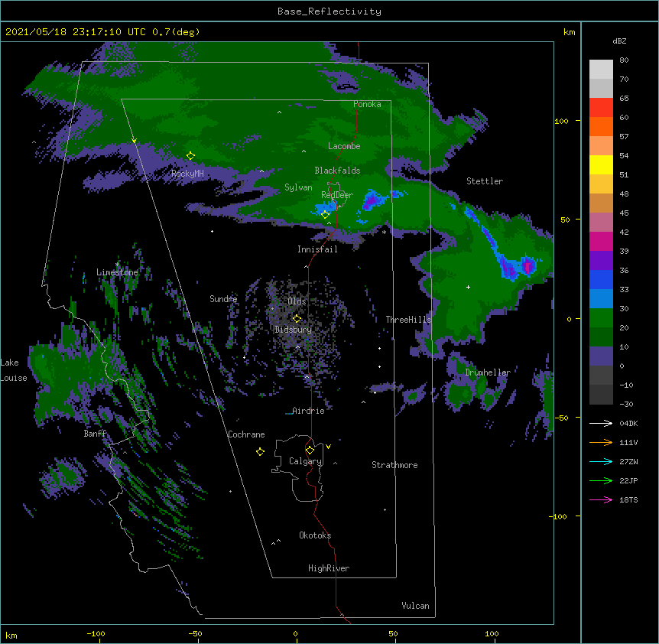The width and height of the screenshot is (659, 644).
Task: Click the ThreeHills city label
Action: click(x=408, y=320)
